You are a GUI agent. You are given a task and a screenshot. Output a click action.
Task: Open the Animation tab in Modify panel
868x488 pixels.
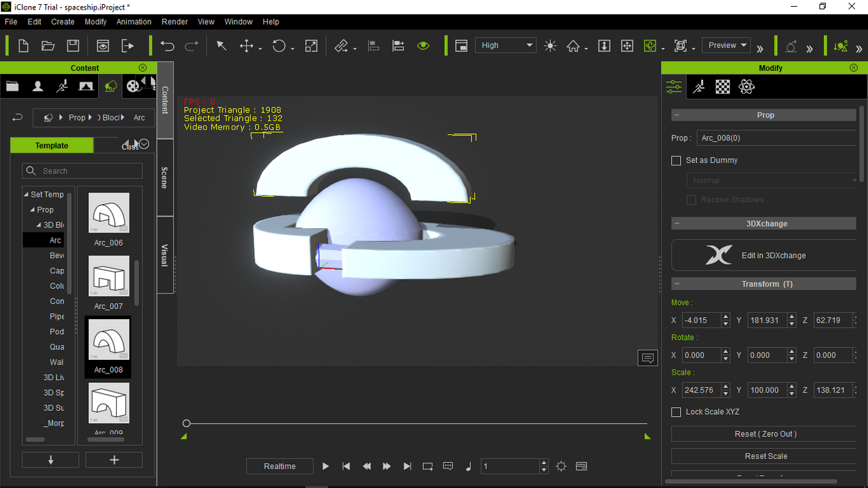(698, 86)
